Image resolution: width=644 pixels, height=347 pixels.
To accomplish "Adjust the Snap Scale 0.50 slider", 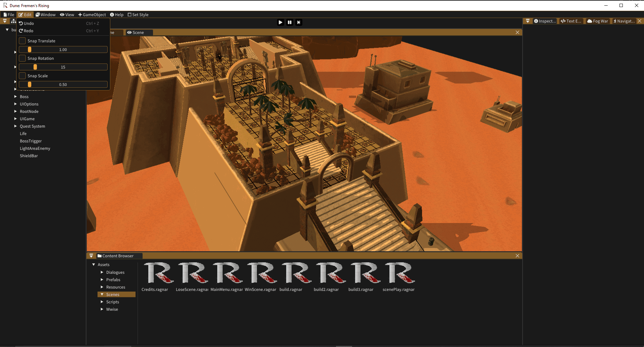I will 63,84.
